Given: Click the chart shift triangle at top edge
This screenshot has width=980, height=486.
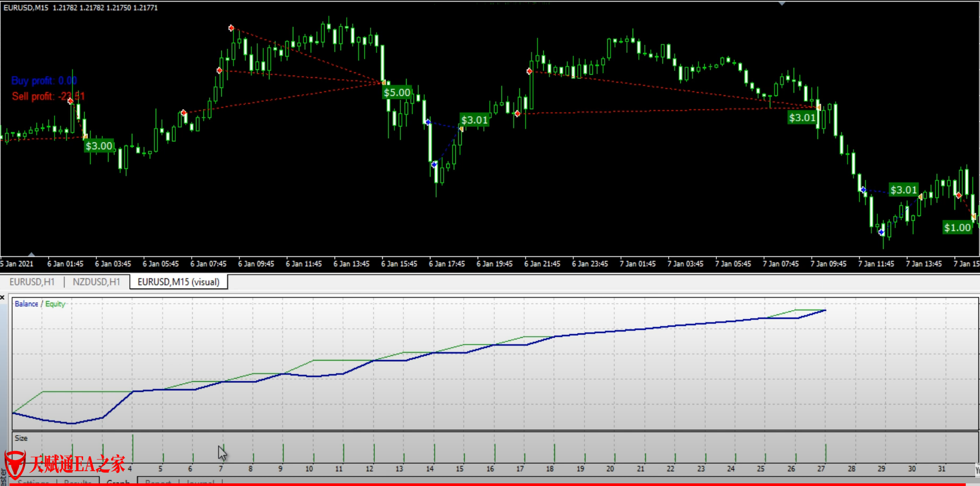Looking at the screenshot, I should pyautogui.click(x=781, y=3).
